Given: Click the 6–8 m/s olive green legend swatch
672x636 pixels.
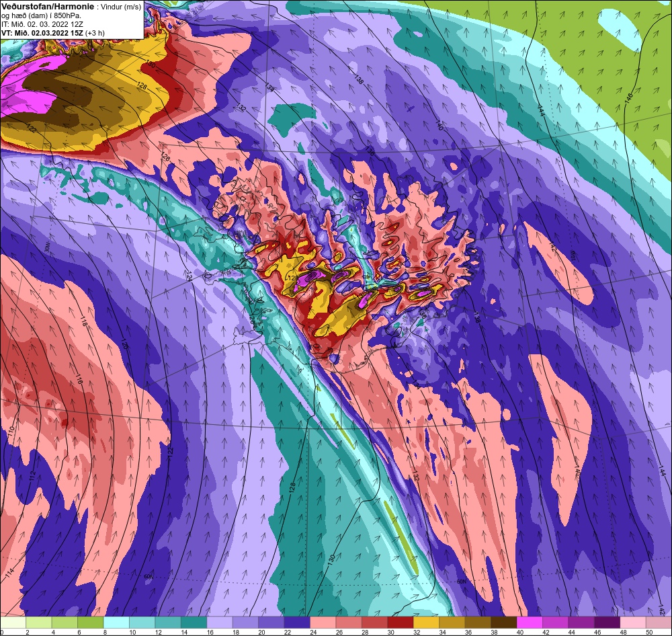Looking at the screenshot, I should click(x=91, y=623).
